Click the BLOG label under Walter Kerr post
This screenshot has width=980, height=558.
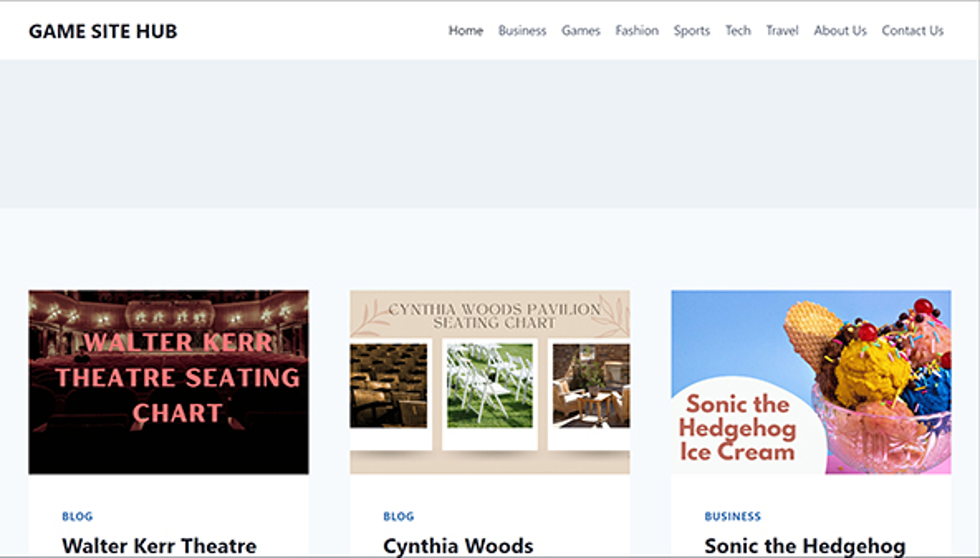77,516
